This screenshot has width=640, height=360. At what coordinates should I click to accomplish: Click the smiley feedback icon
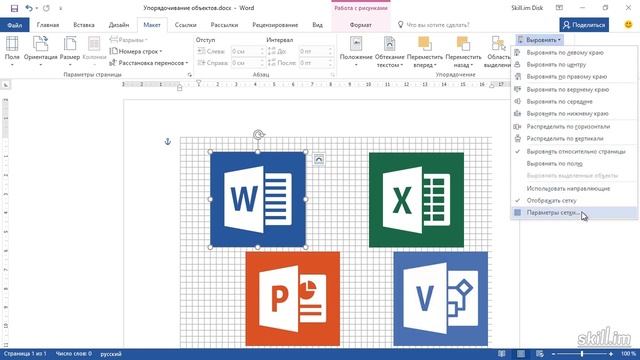(x=629, y=24)
